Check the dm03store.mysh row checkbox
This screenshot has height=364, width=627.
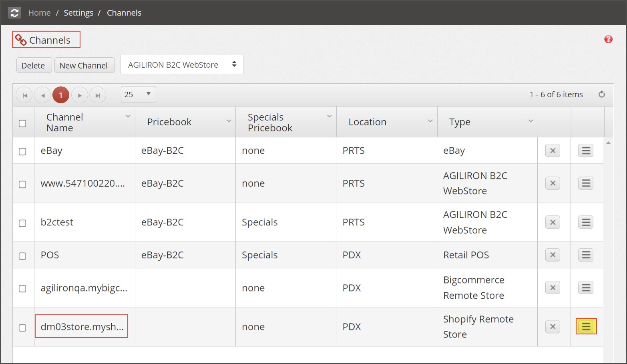pyautogui.click(x=22, y=328)
